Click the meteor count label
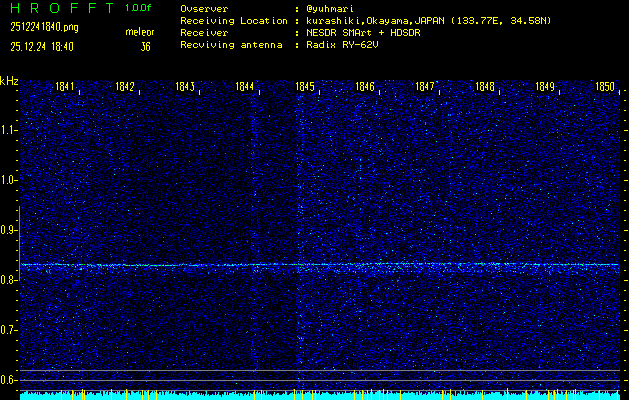The width and height of the screenshot is (629, 400). (x=140, y=32)
